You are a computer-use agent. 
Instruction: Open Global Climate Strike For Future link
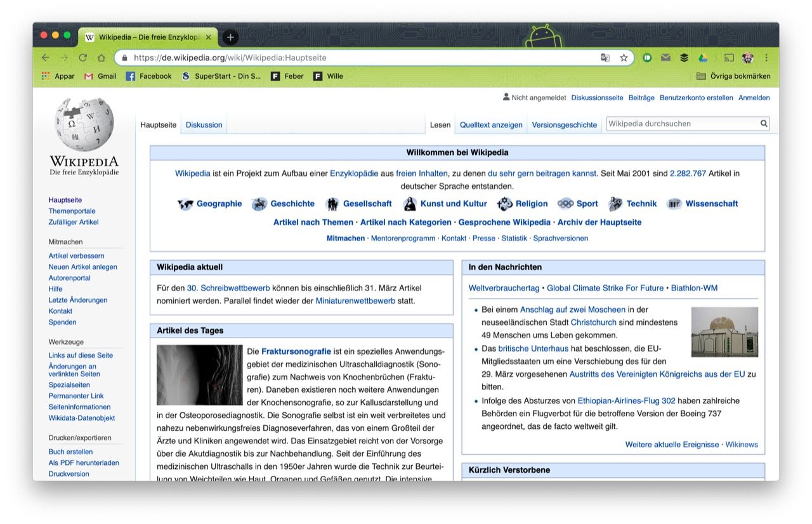click(605, 288)
